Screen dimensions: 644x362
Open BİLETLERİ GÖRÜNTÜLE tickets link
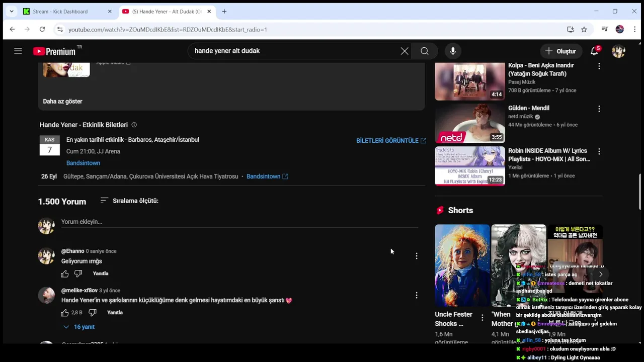391,141
